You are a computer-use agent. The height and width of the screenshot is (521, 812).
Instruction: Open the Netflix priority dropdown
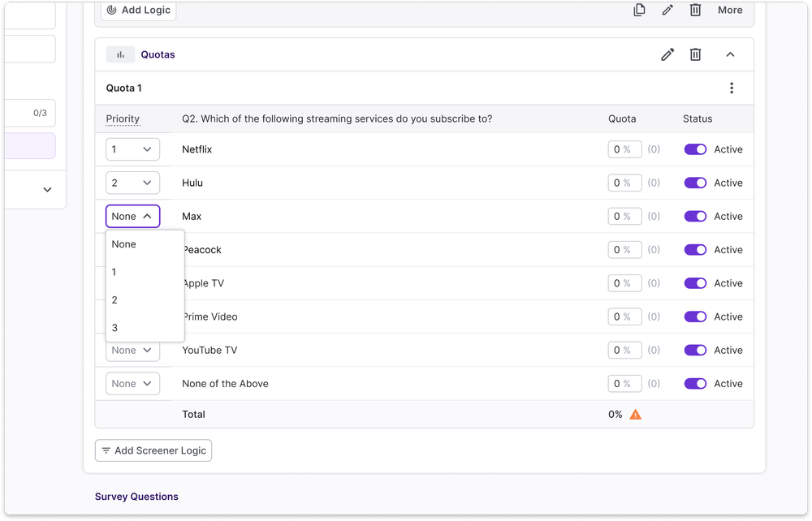[x=132, y=149]
